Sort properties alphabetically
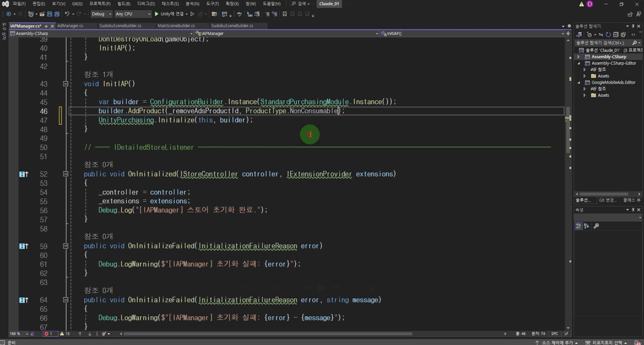This screenshot has width=644, height=345. pos(586,226)
